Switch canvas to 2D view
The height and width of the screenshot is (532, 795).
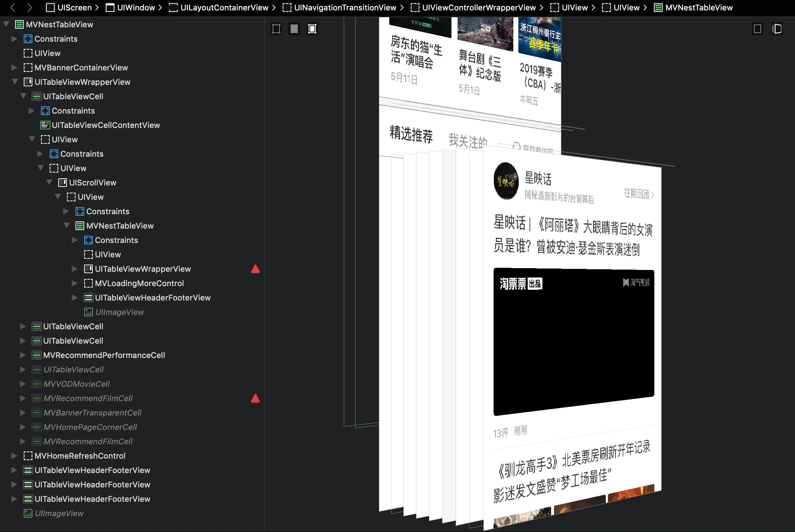coord(758,29)
